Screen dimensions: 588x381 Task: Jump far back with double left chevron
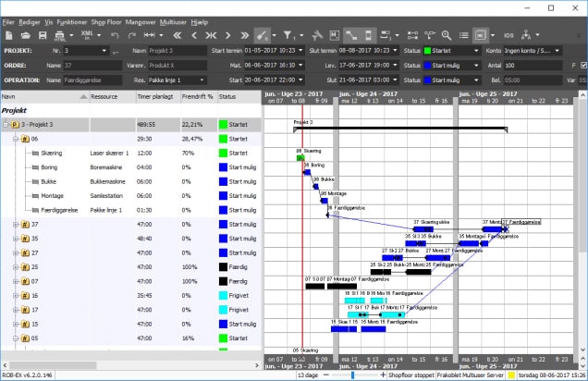[x=177, y=35]
